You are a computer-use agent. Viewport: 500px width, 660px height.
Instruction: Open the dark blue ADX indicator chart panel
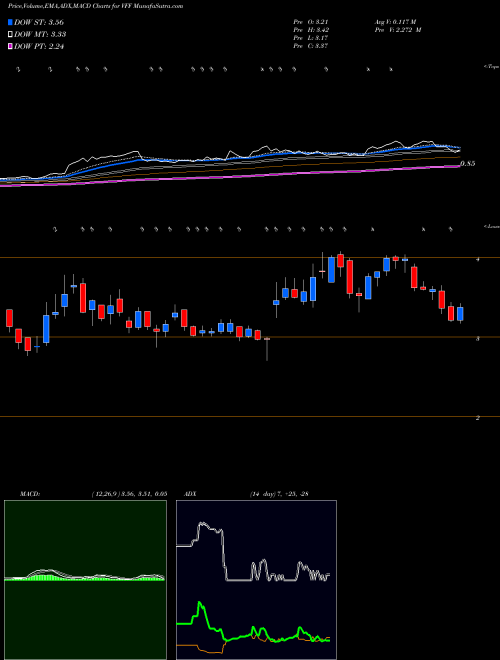(x=256, y=580)
